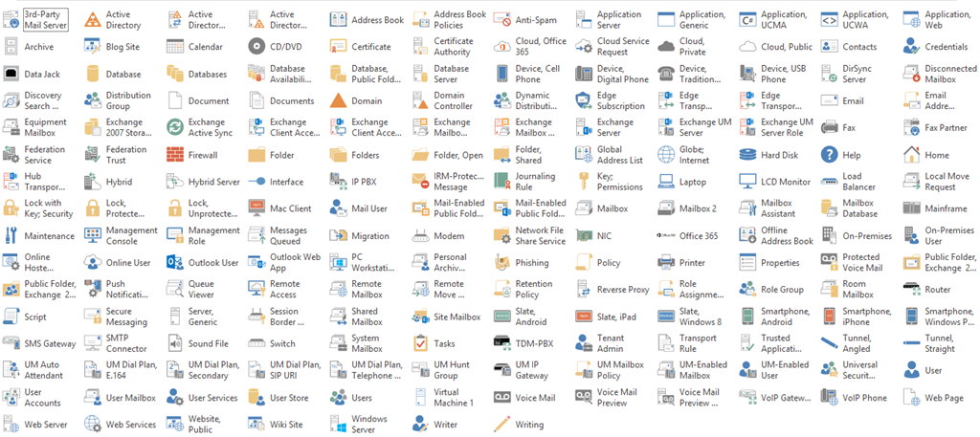Click the Data Jack icon

tap(11, 74)
